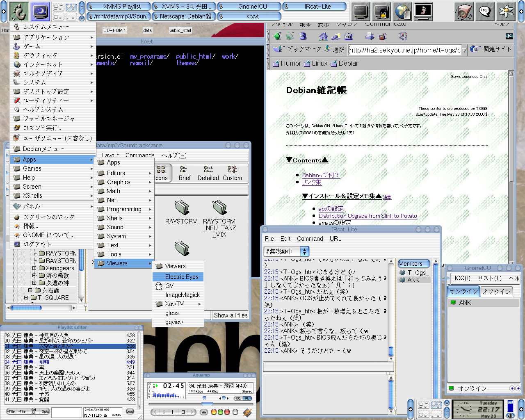Open the Sound submenu in Apps
525x420 pixels.
124,227
